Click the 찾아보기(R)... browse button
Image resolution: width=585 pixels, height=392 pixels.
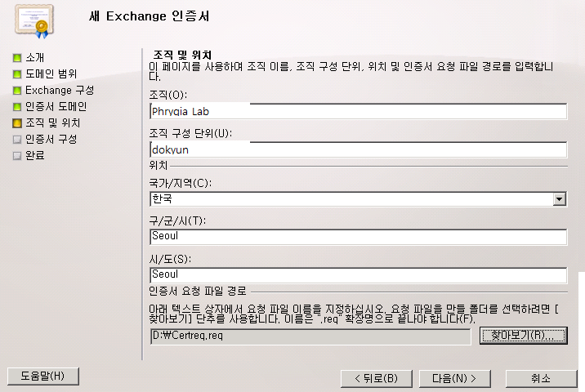coord(524,336)
